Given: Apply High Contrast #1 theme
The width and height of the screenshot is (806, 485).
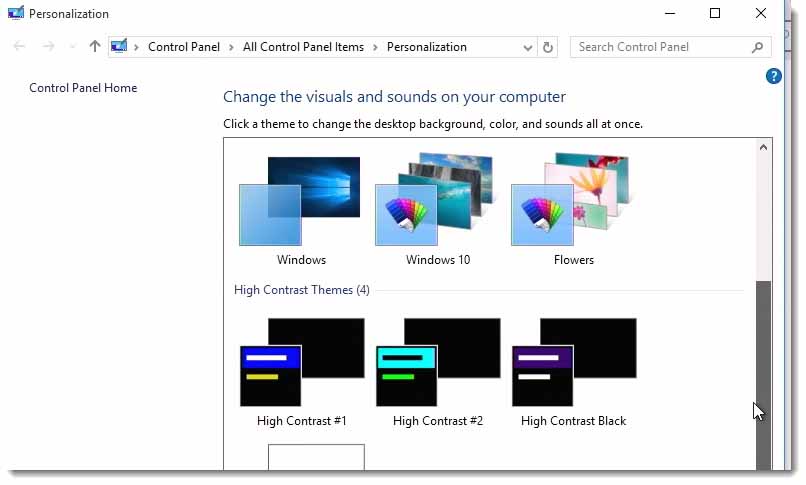Looking at the screenshot, I should click(302, 372).
